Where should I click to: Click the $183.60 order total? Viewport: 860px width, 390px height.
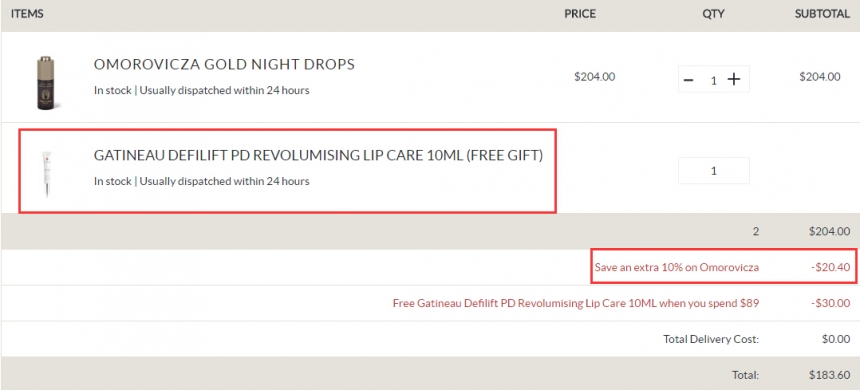tap(829, 375)
